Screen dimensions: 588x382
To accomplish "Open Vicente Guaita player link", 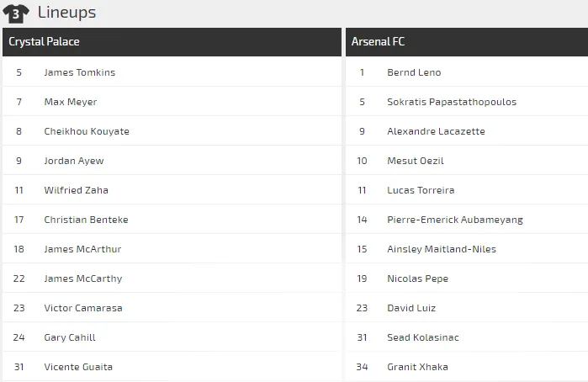I will click(x=78, y=367).
